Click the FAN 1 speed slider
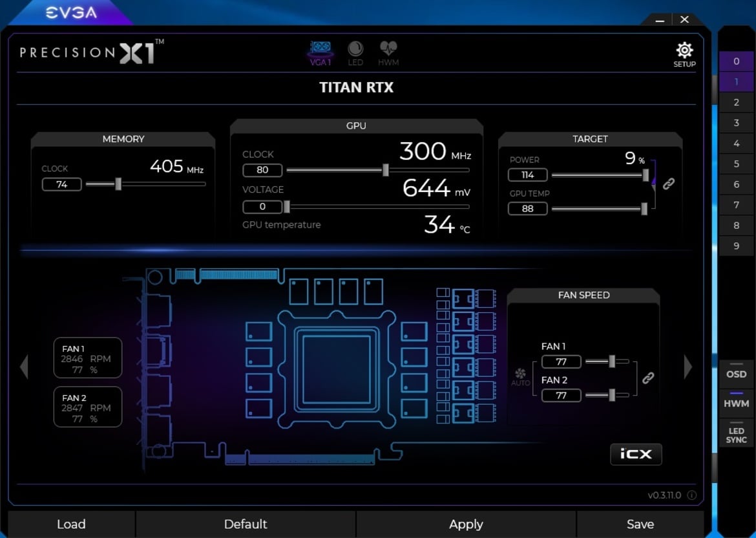The image size is (756, 538). [x=607, y=361]
